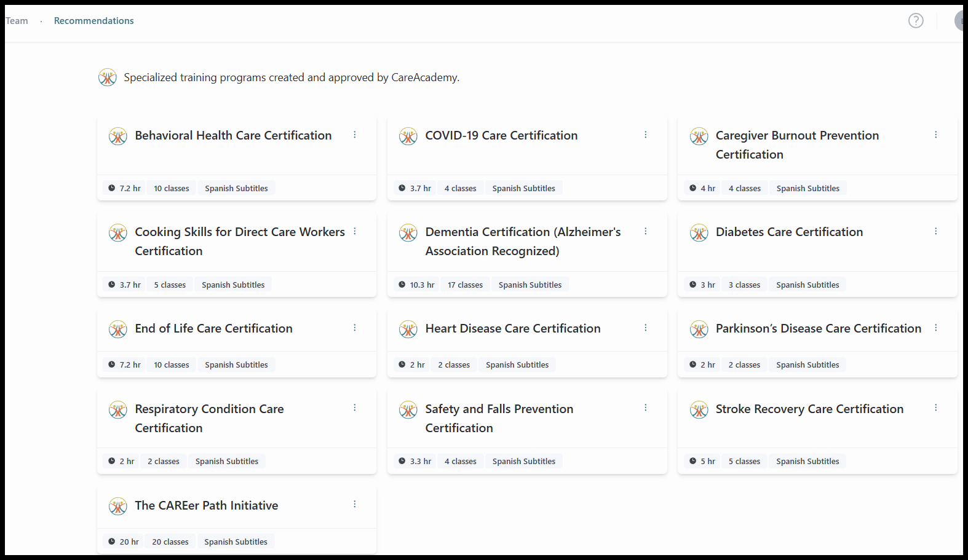Click CareAcademy logo on COVID-19 Care card
Image resolution: width=968 pixels, height=560 pixels.
pyautogui.click(x=408, y=136)
